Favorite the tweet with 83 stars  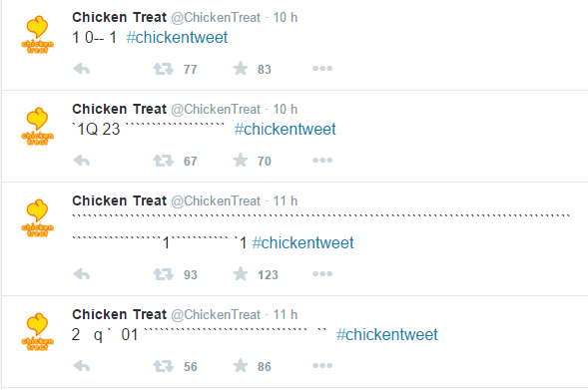(x=241, y=69)
